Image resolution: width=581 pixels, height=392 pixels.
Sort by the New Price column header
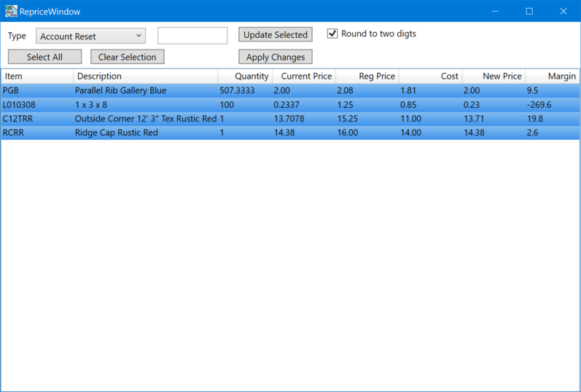click(494, 76)
